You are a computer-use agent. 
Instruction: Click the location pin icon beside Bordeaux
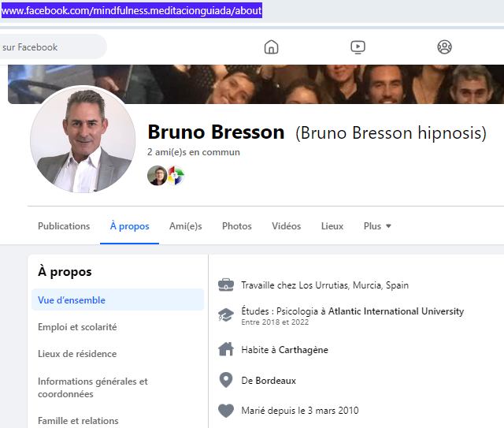[226, 380]
